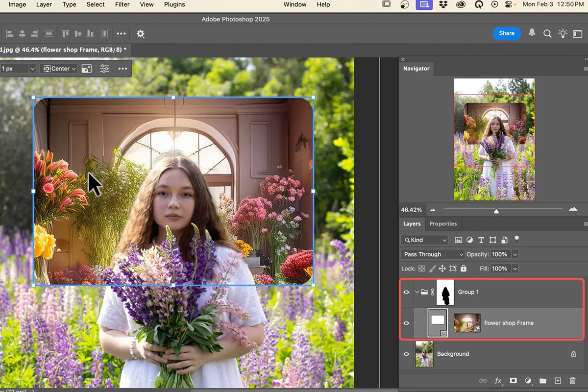Open the Filter menu
Screen dimensions: 588x392
click(x=122, y=4)
